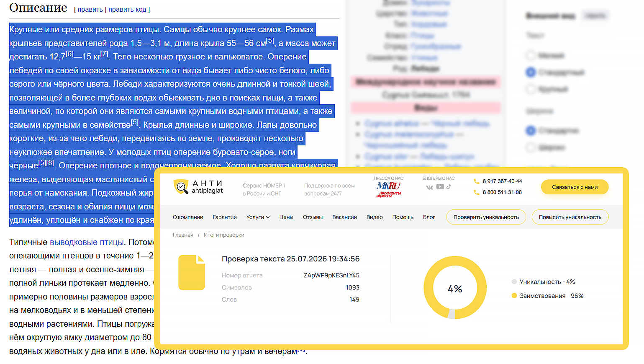Click the править код link
The image size is (644, 364).
127,9
